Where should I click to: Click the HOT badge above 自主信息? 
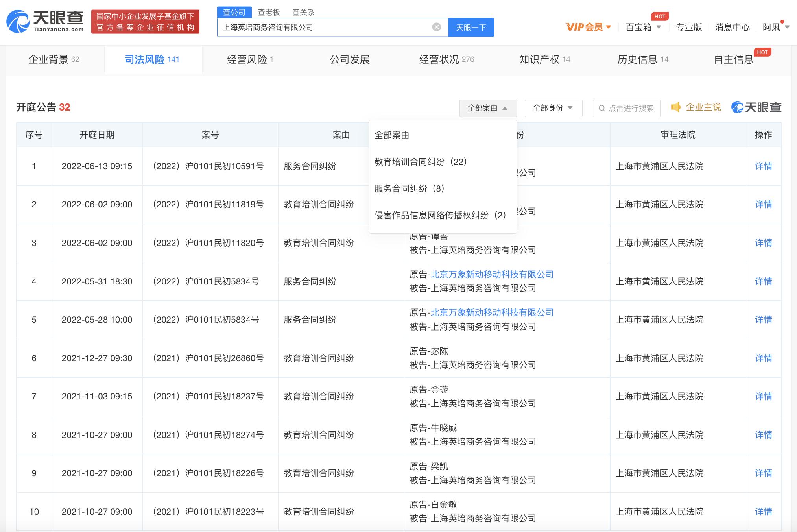pyautogui.click(x=762, y=52)
